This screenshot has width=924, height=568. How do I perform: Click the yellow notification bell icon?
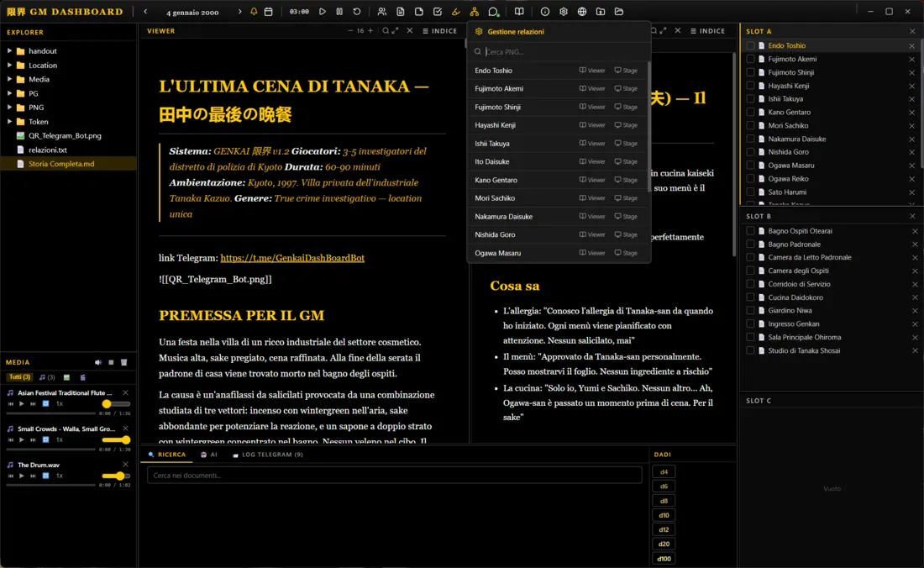pos(255,12)
